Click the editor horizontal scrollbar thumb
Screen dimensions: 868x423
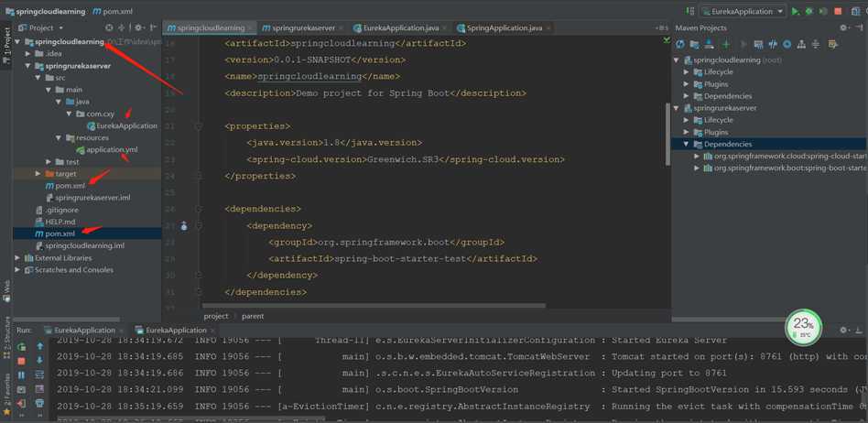point(374,305)
